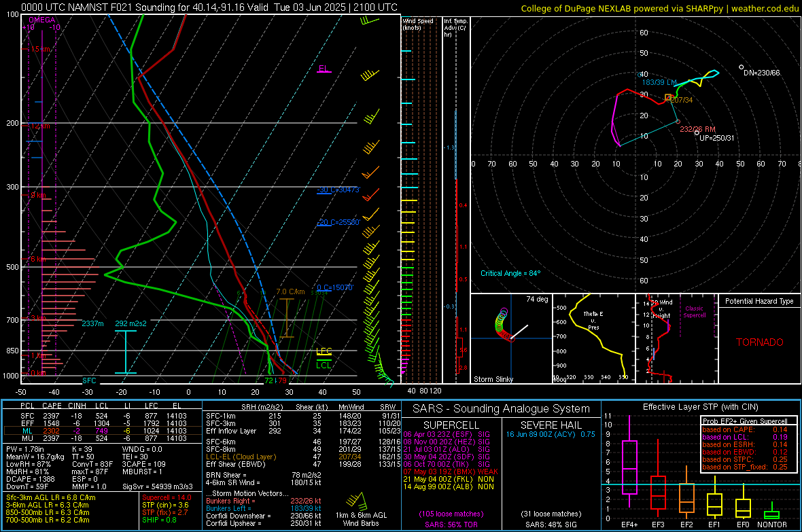Click the sounding title with NAMNST F021
This screenshot has height=532, width=802.
click(x=209, y=7)
